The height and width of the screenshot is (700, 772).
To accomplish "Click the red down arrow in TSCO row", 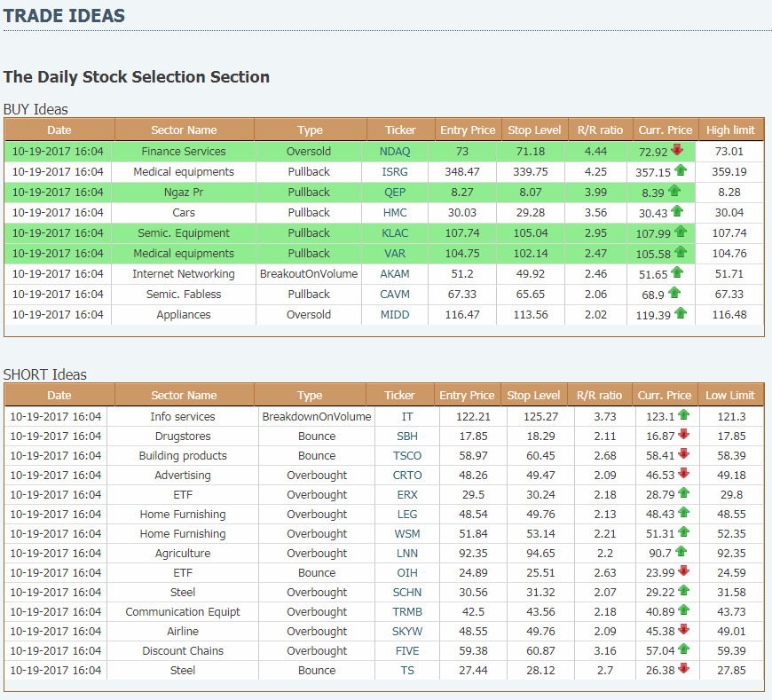I will coord(683,454).
